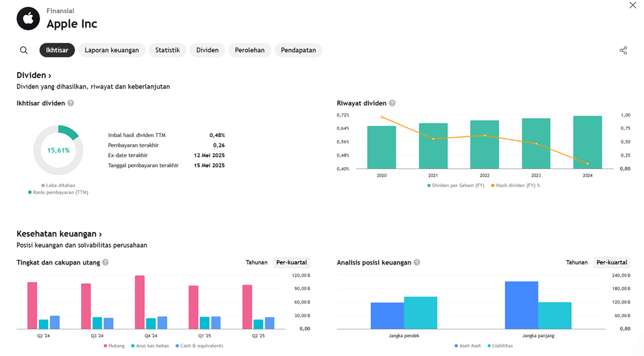This screenshot has height=356, width=644.
Task: Open the Statistik tab
Action: click(x=168, y=50)
